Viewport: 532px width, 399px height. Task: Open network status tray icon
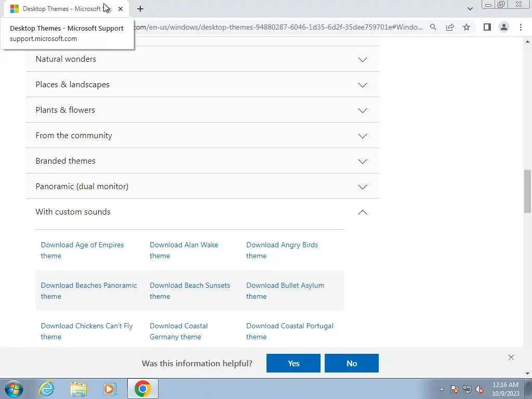coord(467,389)
